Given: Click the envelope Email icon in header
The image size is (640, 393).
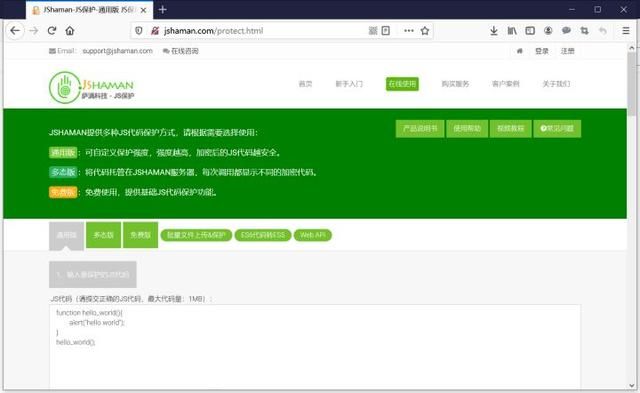Looking at the screenshot, I should tap(52, 51).
